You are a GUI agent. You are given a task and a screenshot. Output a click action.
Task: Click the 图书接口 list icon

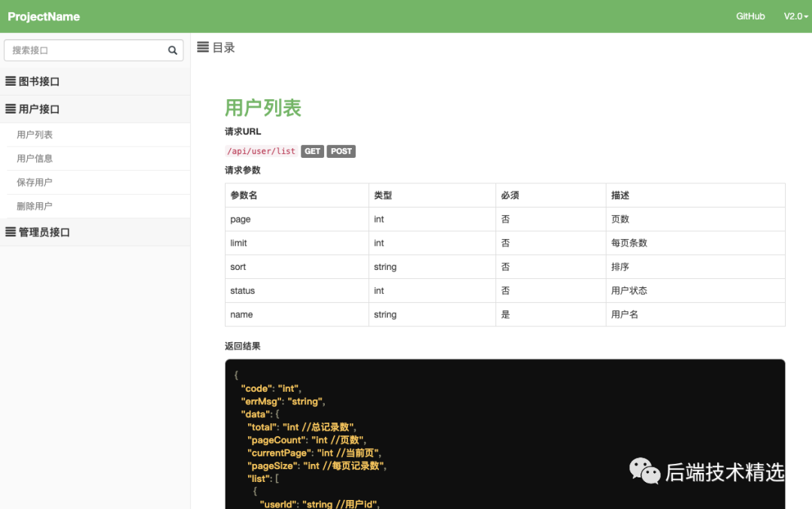click(11, 81)
